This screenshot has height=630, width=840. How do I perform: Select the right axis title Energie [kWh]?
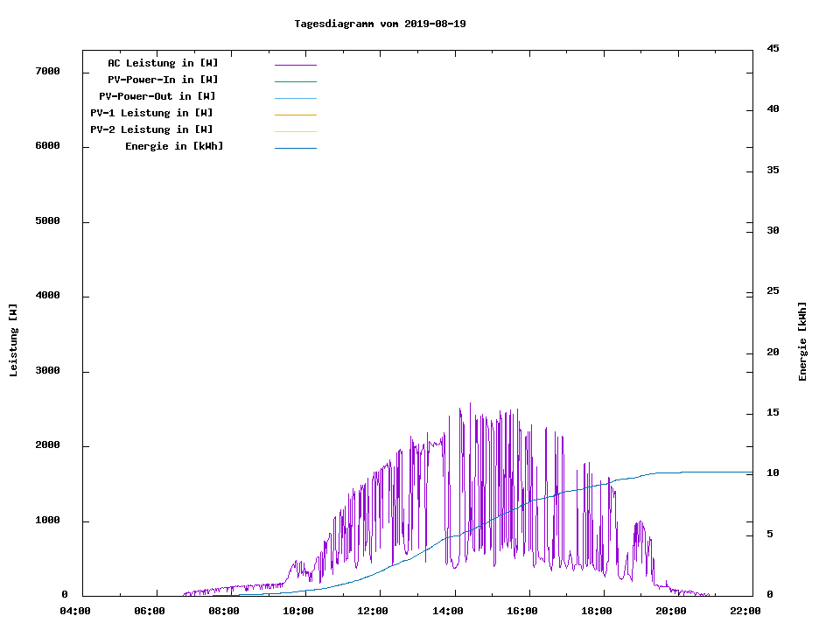tap(803, 341)
